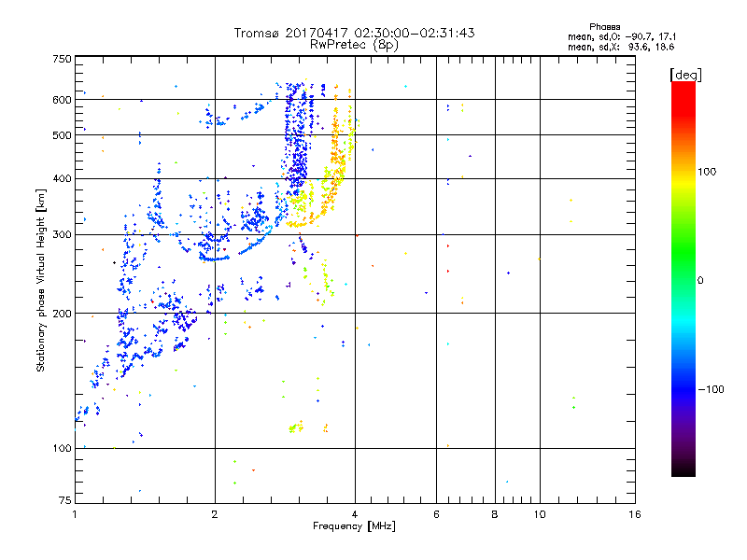Screen dimensions: 747x560
Task: Click the y-axis tick label '75'
Action: tap(65, 500)
